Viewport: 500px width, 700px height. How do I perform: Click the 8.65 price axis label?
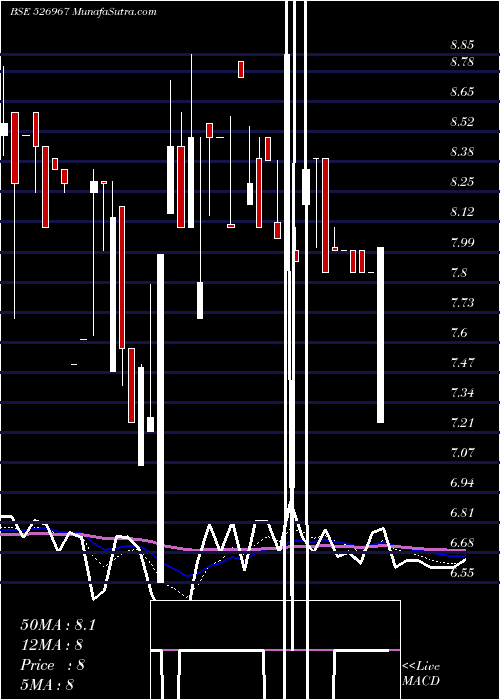click(462, 92)
